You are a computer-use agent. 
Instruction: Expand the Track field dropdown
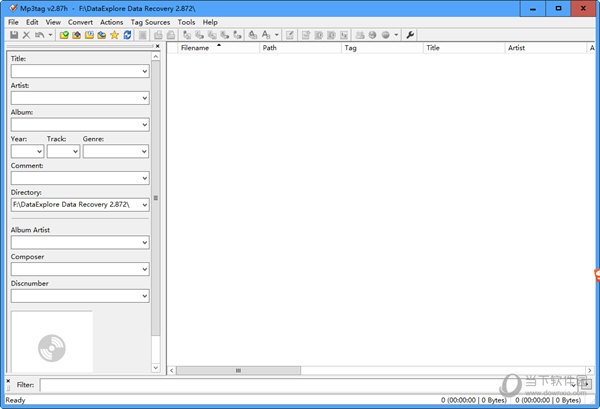coord(75,152)
